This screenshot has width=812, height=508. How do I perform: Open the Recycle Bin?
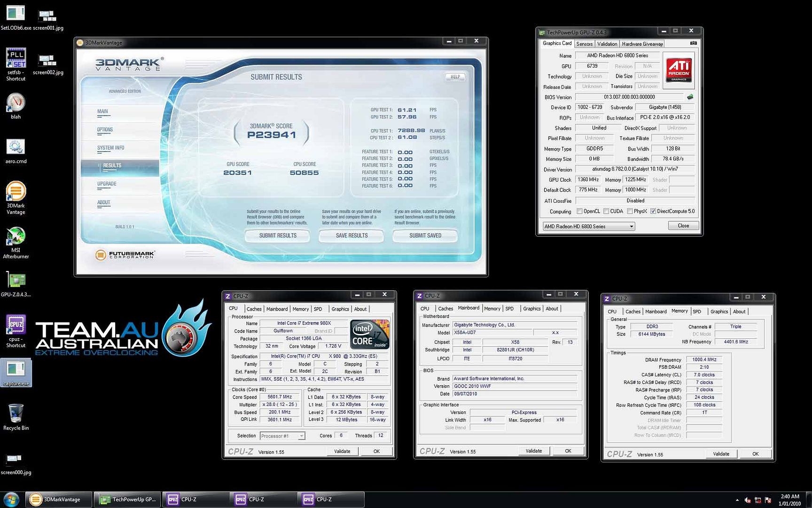(x=16, y=413)
